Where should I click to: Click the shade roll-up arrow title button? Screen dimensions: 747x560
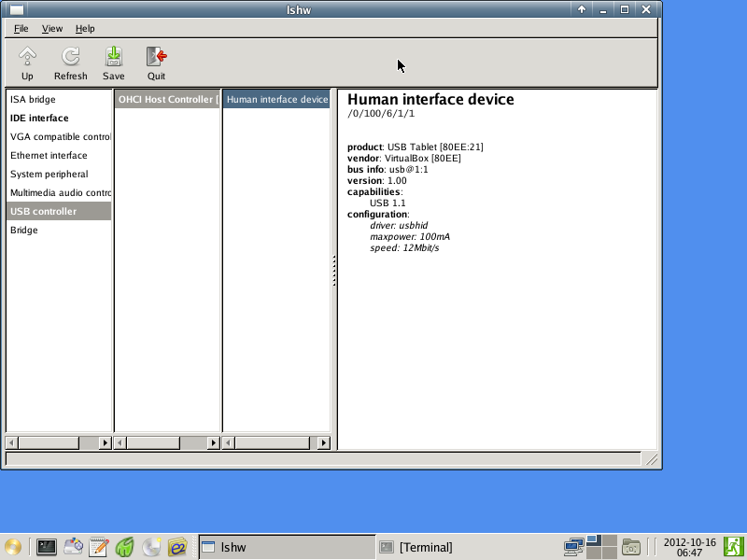click(x=581, y=9)
